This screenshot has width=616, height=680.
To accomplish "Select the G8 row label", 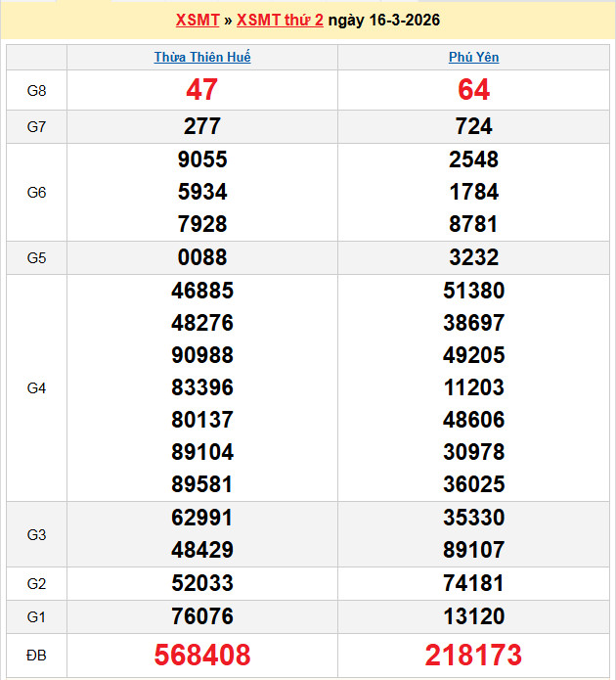I will [36, 91].
